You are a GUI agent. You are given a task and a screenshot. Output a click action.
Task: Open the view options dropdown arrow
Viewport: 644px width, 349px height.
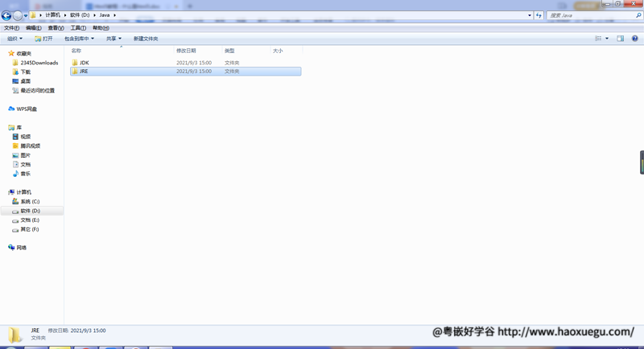[607, 39]
